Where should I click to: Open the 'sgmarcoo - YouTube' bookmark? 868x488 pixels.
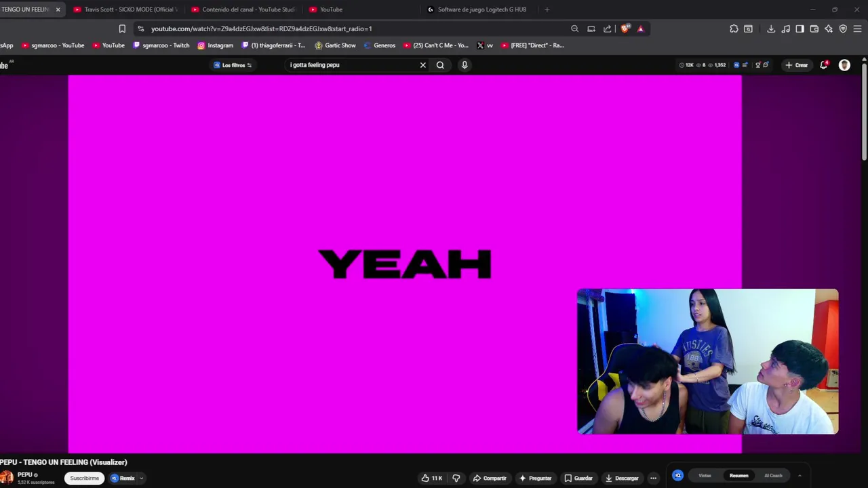click(x=53, y=45)
